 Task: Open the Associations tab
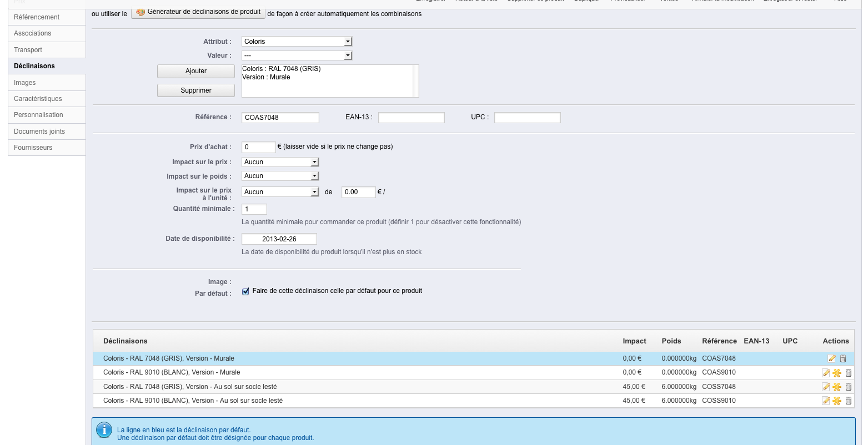(47, 33)
